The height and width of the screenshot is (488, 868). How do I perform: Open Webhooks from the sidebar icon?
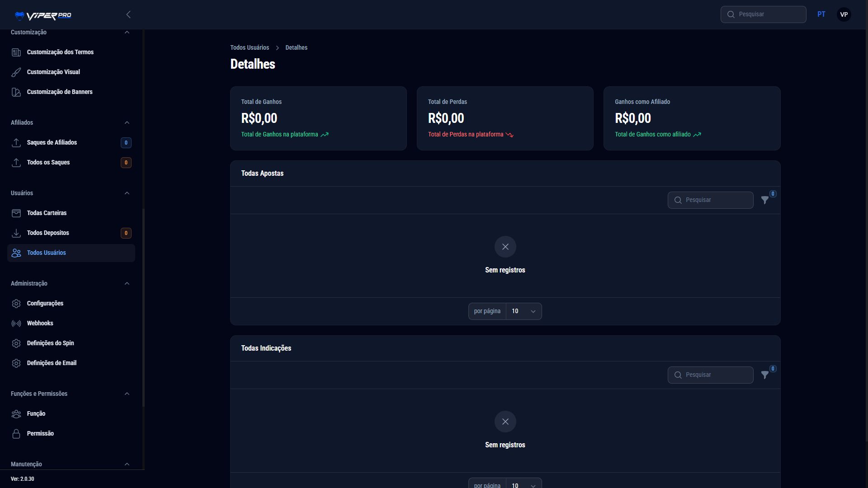(16, 324)
